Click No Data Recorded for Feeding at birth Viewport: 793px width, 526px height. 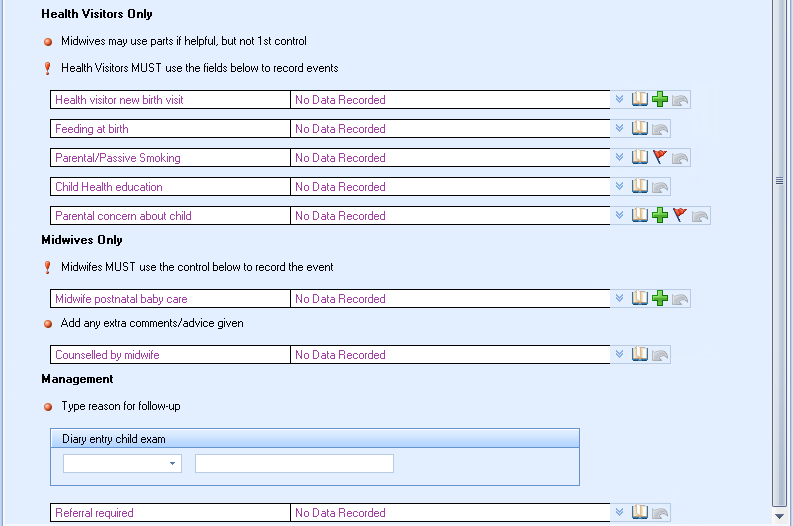[x=340, y=128]
